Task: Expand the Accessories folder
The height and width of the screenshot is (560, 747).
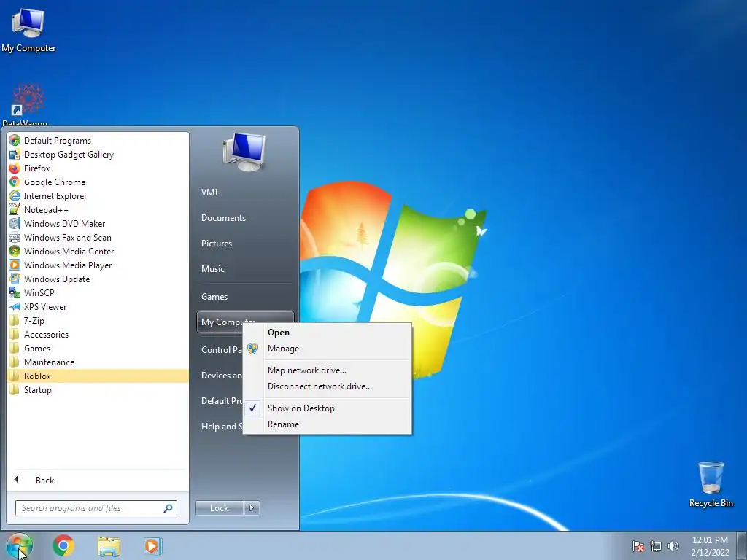Action: [98, 334]
